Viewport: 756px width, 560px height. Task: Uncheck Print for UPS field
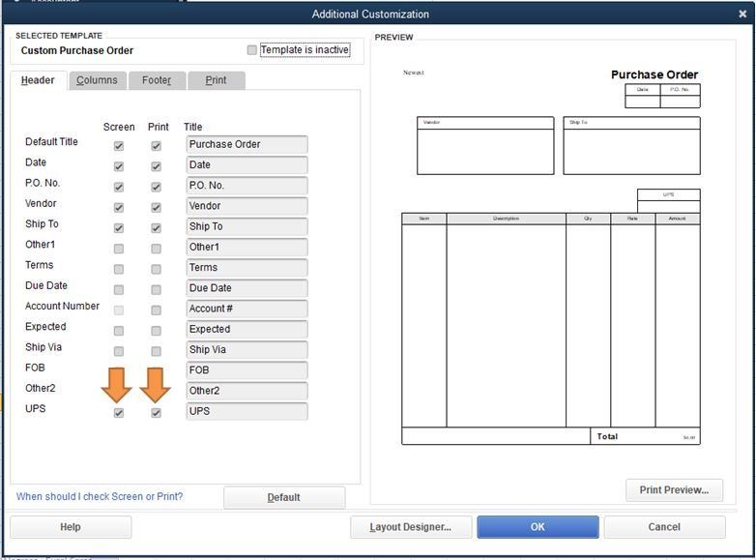[156, 413]
